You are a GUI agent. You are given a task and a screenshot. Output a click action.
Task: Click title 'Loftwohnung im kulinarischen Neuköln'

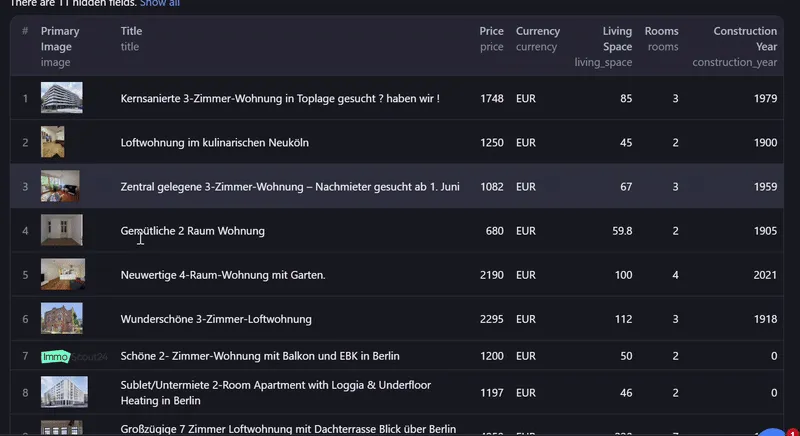214,143
